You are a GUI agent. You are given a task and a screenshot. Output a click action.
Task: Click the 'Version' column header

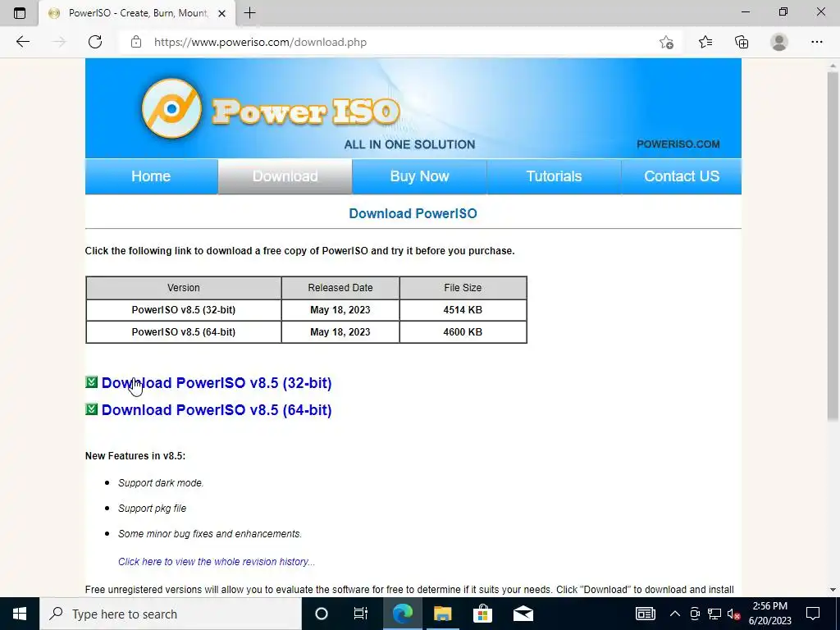click(183, 288)
